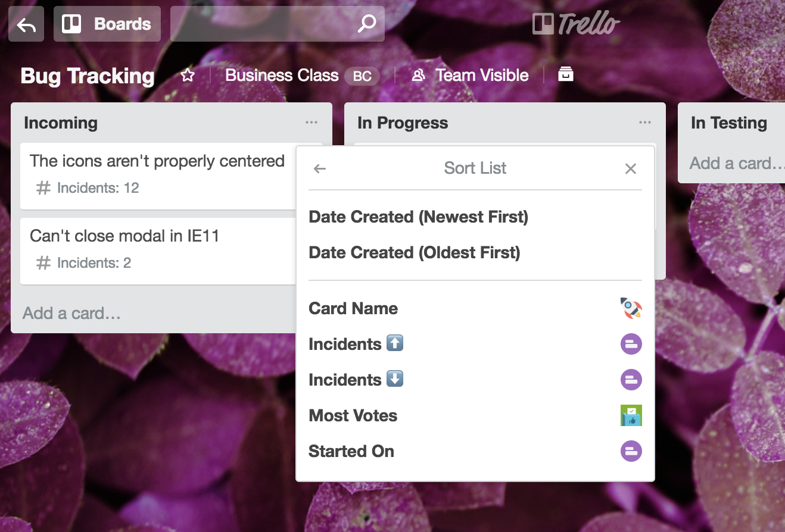Star the Bug Tracking board

pyautogui.click(x=188, y=76)
